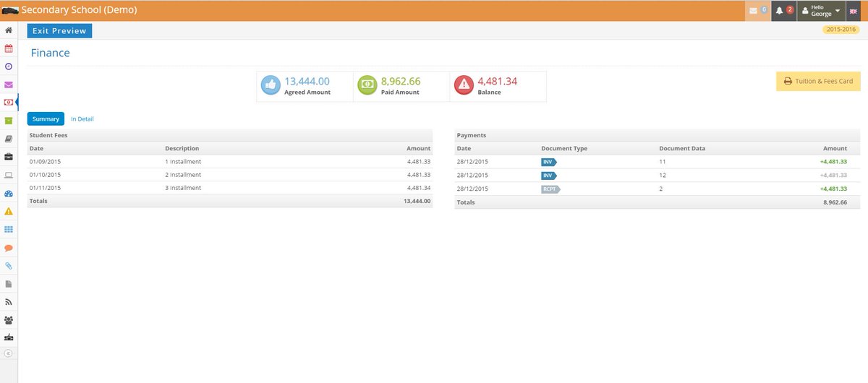Click the red Balance warning icon

[464, 86]
